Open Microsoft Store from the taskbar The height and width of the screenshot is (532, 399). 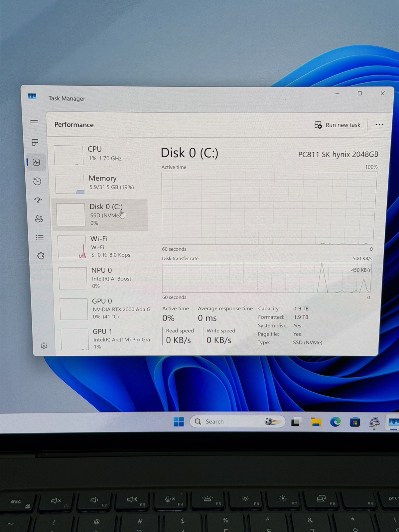tap(355, 423)
